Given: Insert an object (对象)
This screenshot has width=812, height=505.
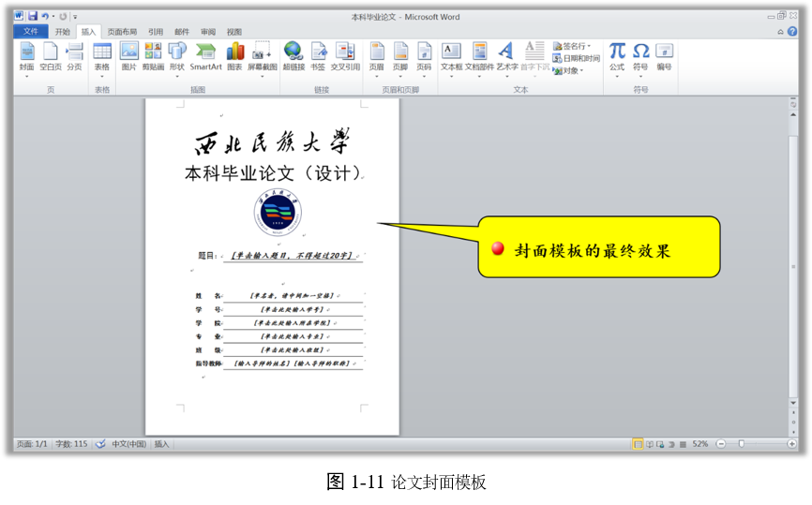Looking at the screenshot, I should point(567,70).
